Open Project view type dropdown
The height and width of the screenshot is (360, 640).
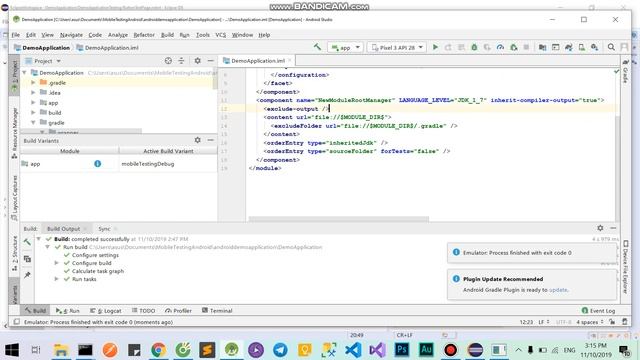click(43, 61)
